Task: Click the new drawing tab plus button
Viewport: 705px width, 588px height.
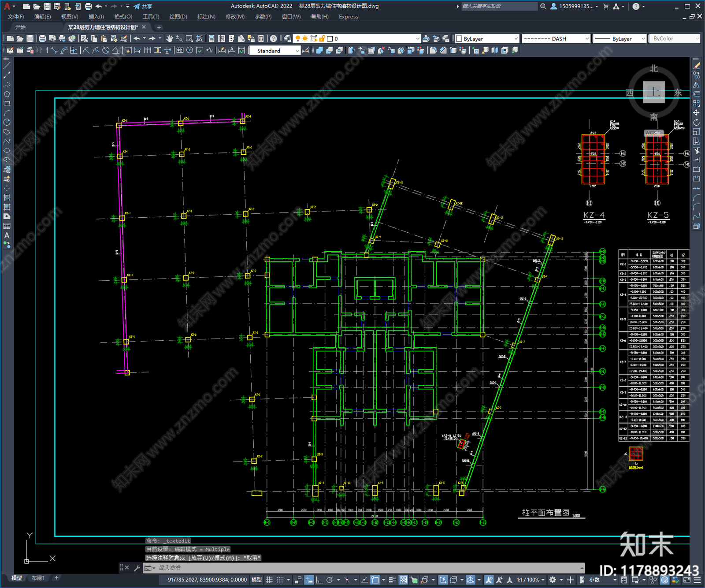Action: pos(159,27)
